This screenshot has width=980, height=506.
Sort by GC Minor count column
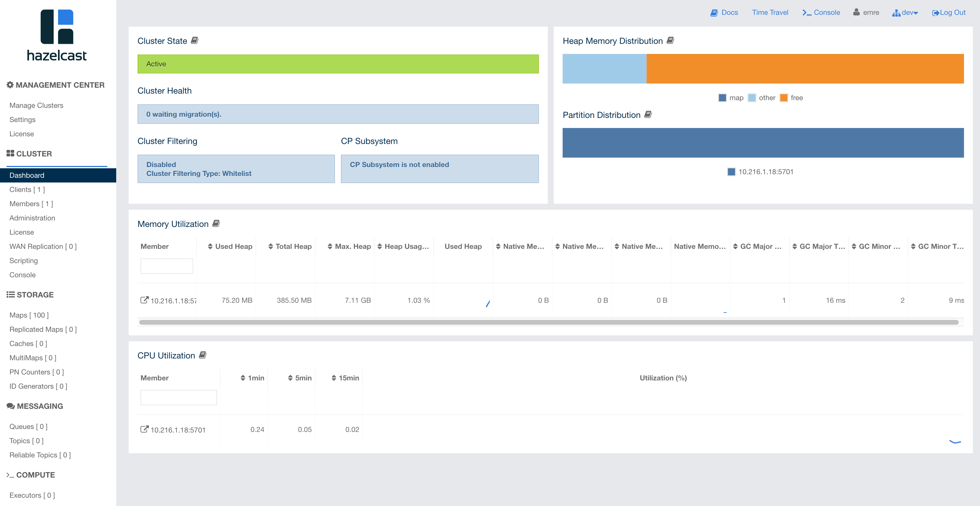[x=876, y=246]
